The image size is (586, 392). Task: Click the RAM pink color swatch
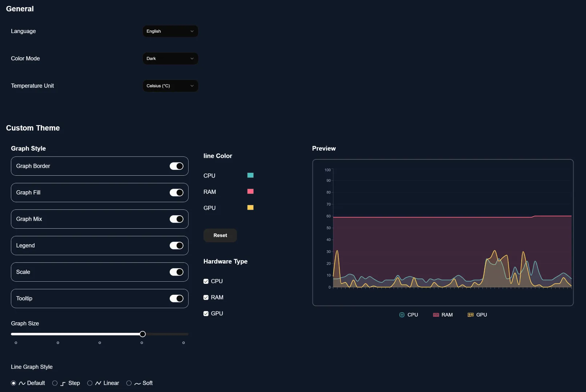point(250,191)
